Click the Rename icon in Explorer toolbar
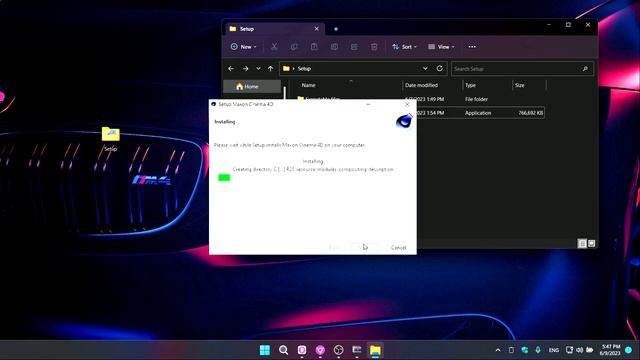640x360 pixels. point(334,47)
